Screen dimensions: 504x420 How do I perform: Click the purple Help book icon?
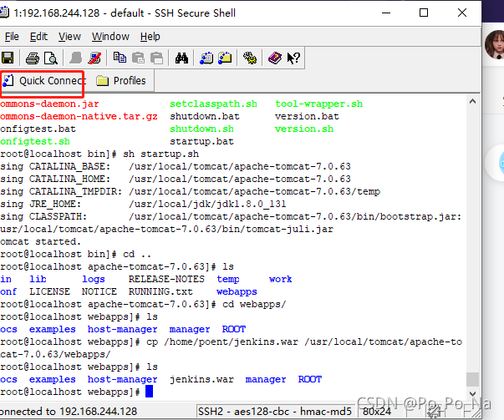pyautogui.click(x=275, y=58)
